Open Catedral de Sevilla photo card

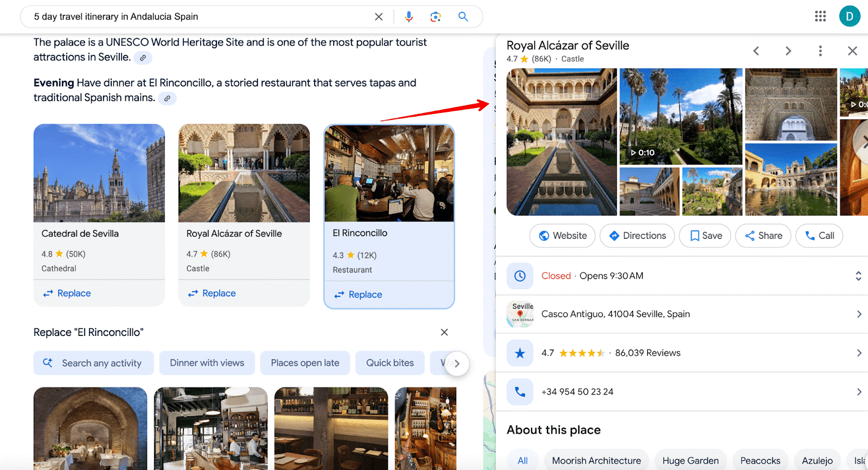coord(99,173)
